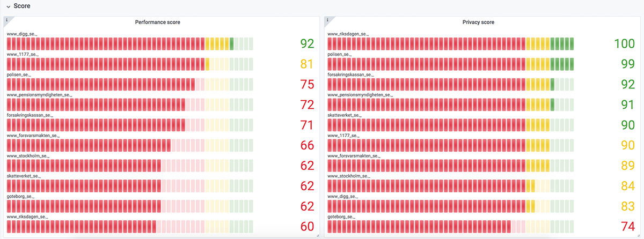The image size is (644, 239).
Task: Collapse the Score row chevron
Action: coord(8,6)
